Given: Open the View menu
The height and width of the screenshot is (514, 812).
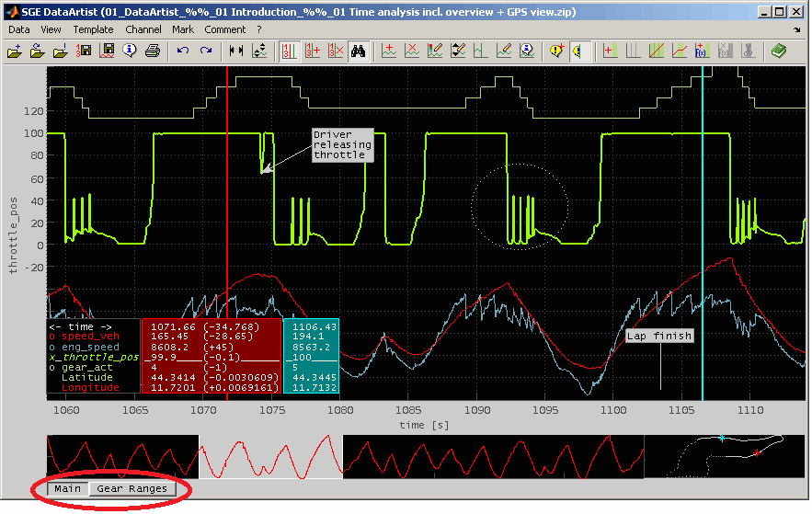Looking at the screenshot, I should pyautogui.click(x=51, y=29).
